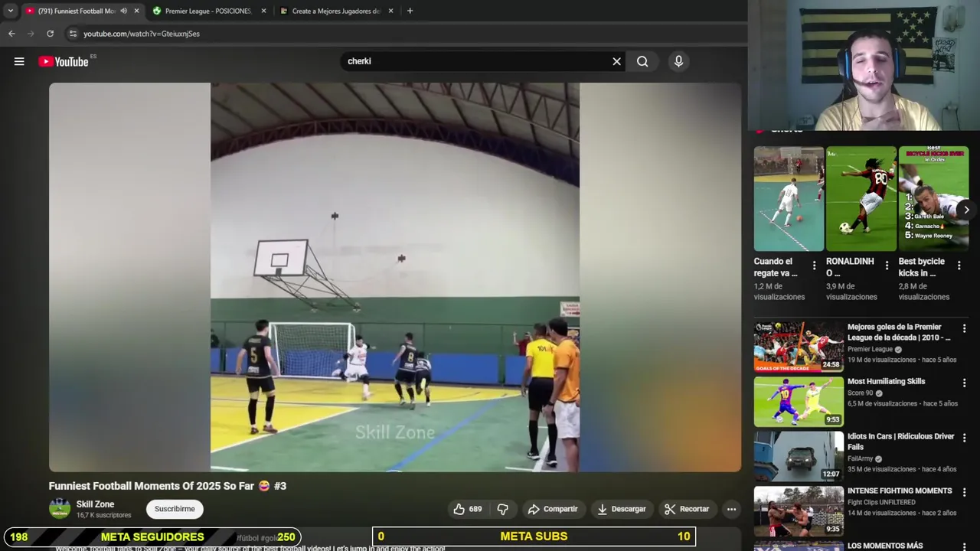Reload the page
The width and height of the screenshot is (980, 551).
(51, 34)
